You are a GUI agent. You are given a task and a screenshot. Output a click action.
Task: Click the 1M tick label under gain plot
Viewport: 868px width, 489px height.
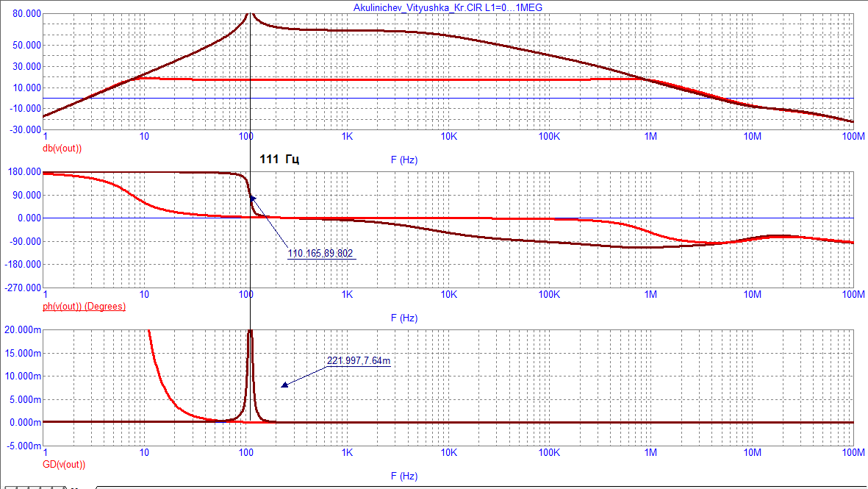point(650,137)
